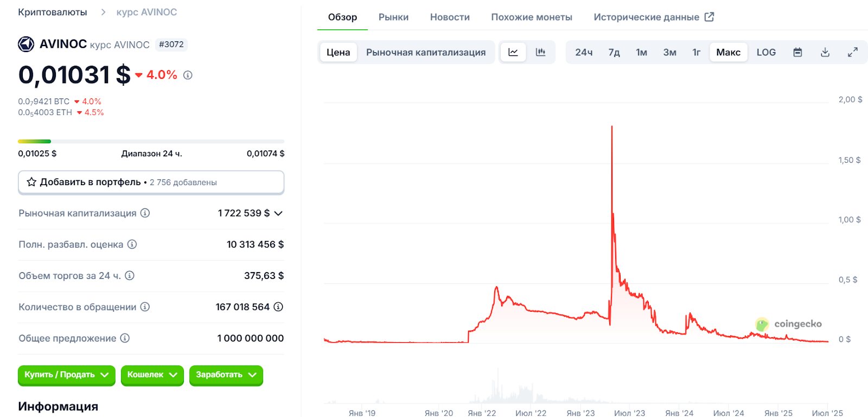Set chart range to 1г
This screenshot has width=868, height=417.
tap(697, 52)
